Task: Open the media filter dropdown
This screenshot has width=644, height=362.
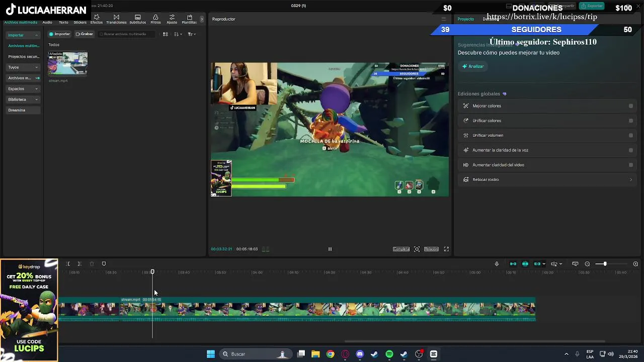Action: (x=192, y=34)
